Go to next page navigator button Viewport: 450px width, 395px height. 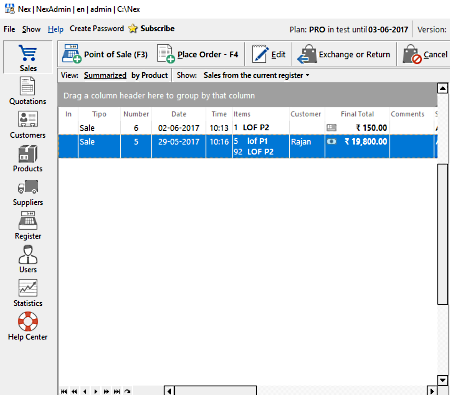coord(106,391)
